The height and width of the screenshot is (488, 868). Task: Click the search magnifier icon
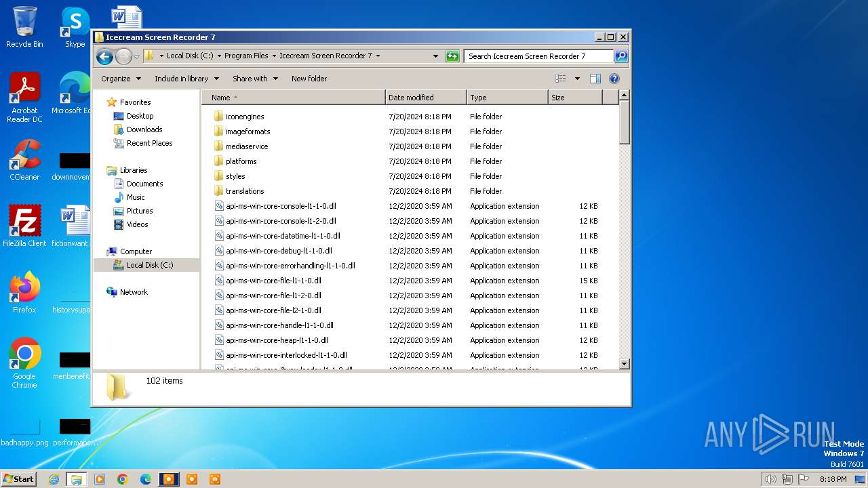pos(620,56)
